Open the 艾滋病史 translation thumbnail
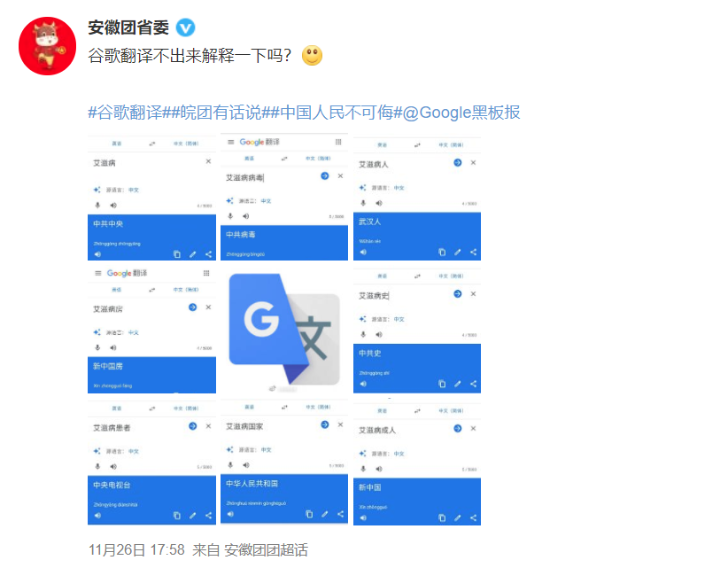The image size is (728, 568). 417,330
